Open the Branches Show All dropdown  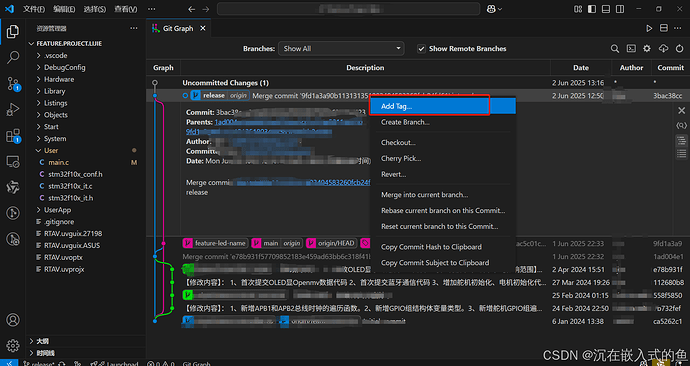(x=341, y=49)
